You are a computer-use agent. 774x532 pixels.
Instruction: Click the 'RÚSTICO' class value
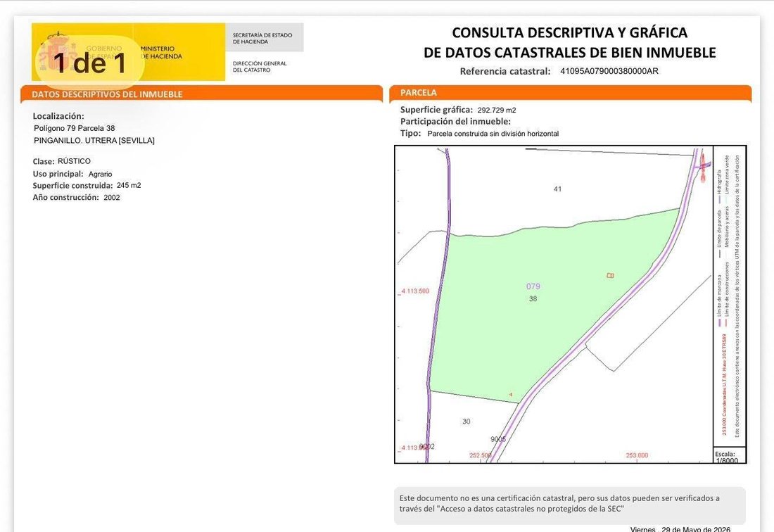(x=74, y=161)
